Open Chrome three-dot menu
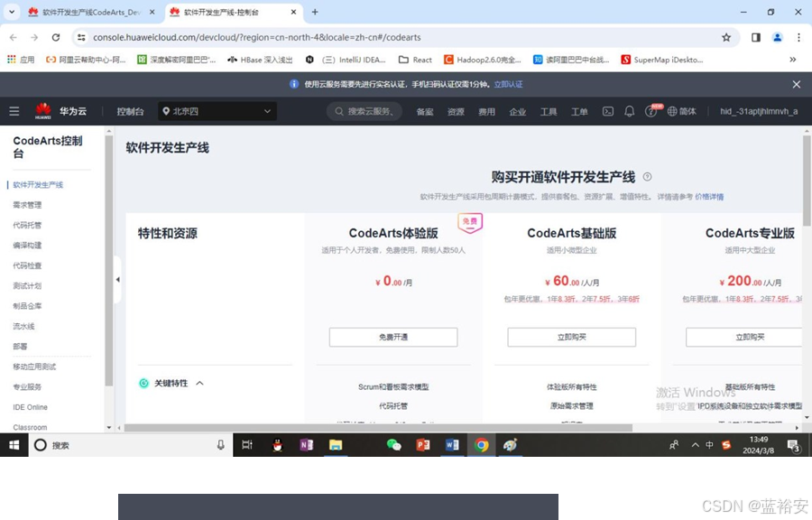 tap(798, 37)
